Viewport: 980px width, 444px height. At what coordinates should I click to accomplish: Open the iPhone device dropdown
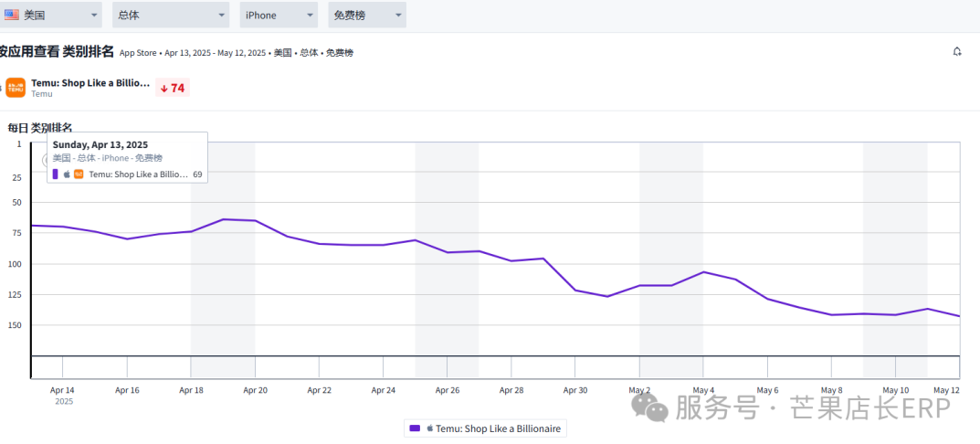[279, 15]
